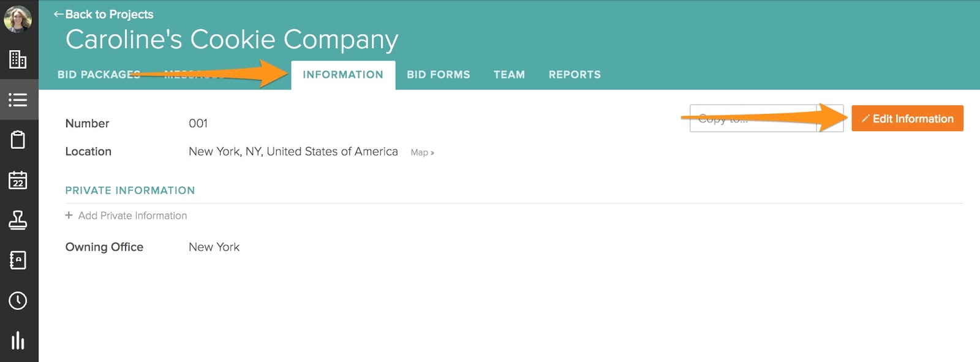Screen dimensions: 980x362
Task: Click the stamp icon in sidebar
Action: [x=18, y=220]
